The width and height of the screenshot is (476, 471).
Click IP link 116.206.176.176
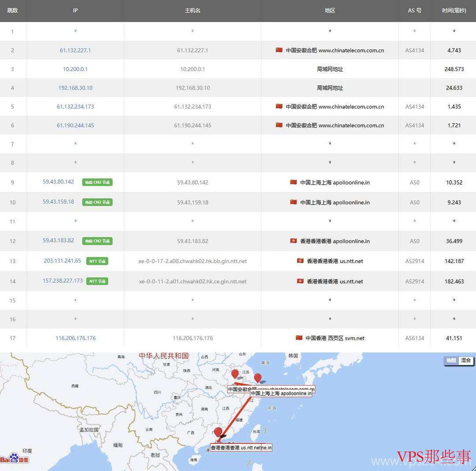[75, 338]
